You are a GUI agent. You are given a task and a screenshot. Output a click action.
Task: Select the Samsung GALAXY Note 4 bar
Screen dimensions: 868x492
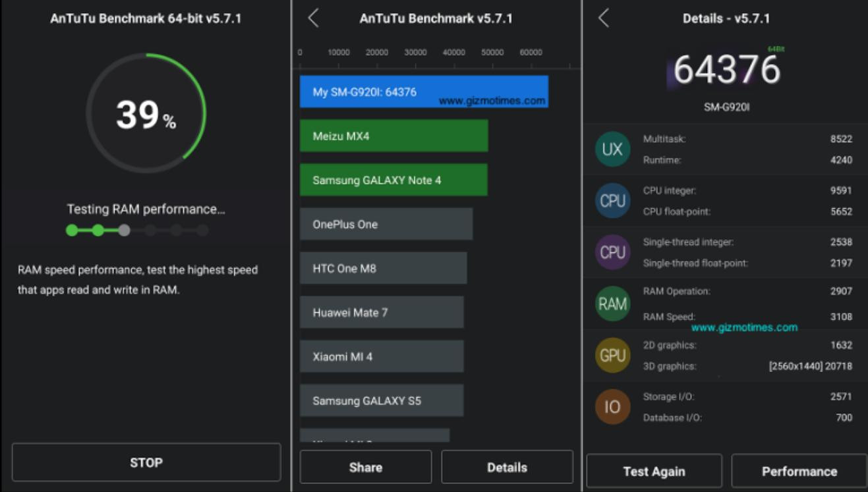point(393,180)
